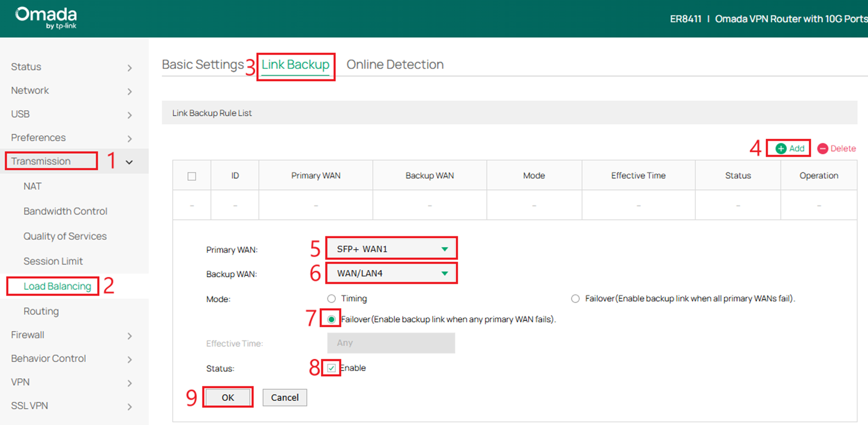Expand the Firewall menu

(x=28, y=335)
